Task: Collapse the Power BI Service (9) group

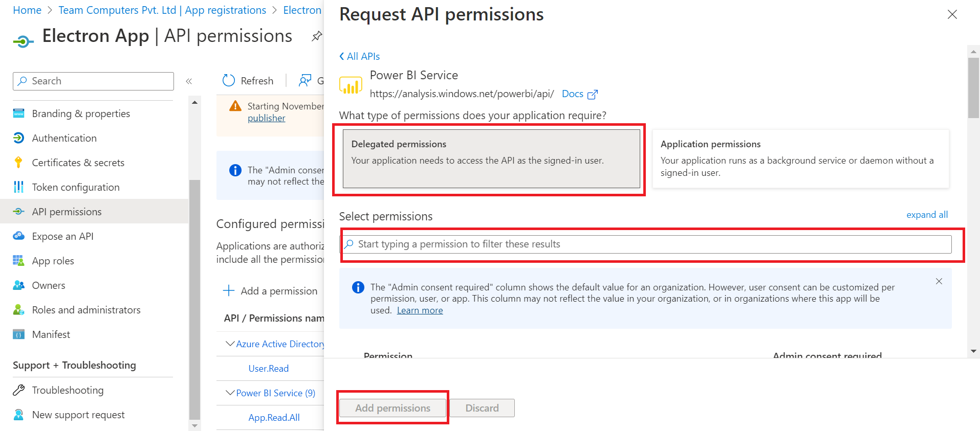Action: tap(230, 393)
